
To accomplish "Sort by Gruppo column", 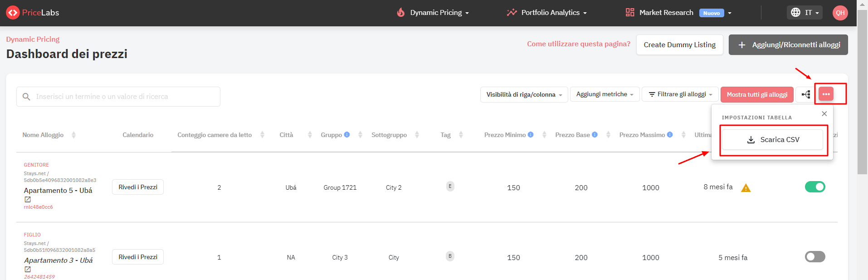I will 360,135.
